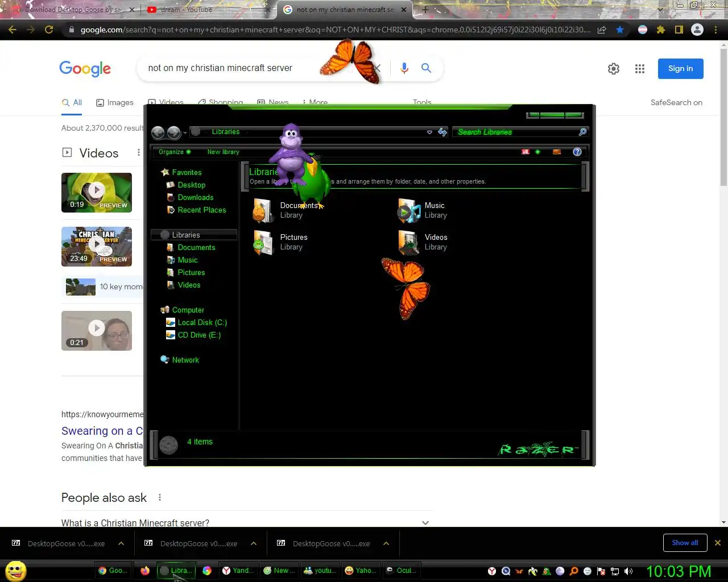Select the Pictures library icon
Screen dimensions: 728x582
[263, 242]
